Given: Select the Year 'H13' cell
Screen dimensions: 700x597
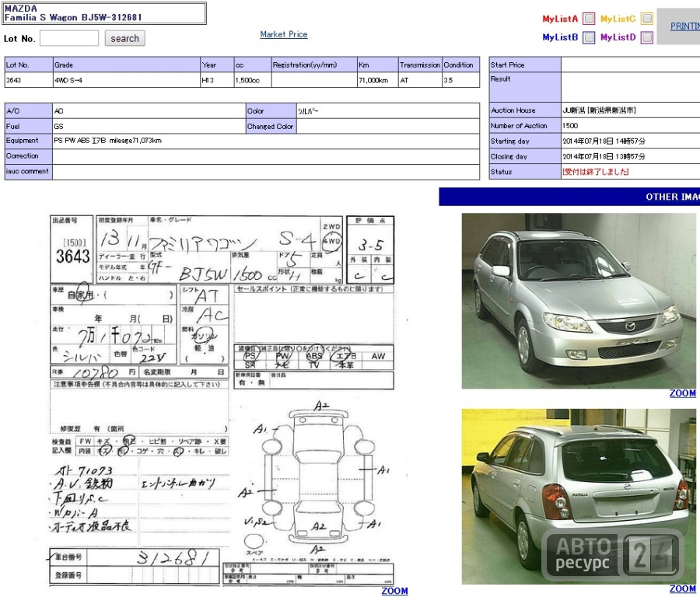Looking at the screenshot, I should click(218, 80).
